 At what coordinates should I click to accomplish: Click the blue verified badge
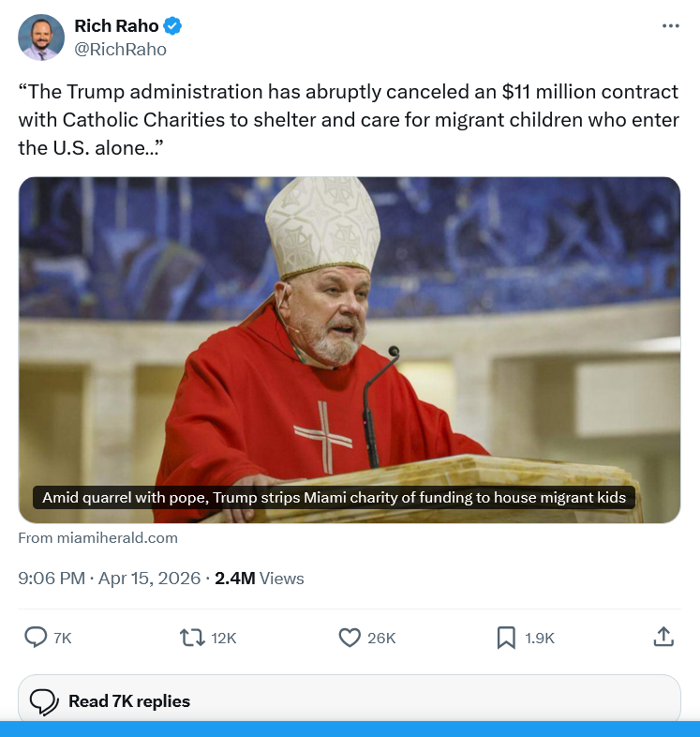tap(172, 26)
